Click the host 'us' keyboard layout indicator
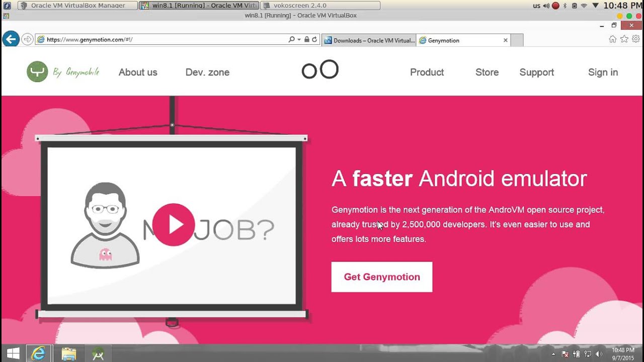 [536, 6]
